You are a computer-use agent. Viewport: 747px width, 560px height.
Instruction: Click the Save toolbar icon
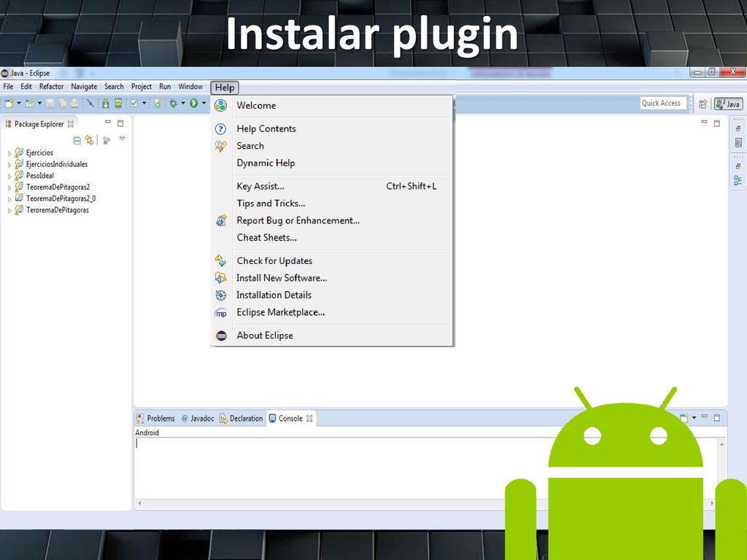click(50, 104)
